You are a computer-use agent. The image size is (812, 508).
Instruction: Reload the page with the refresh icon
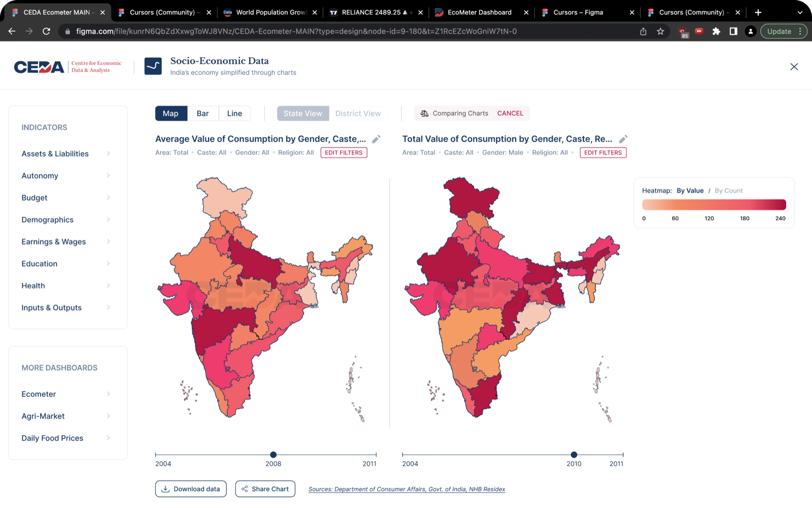point(46,31)
